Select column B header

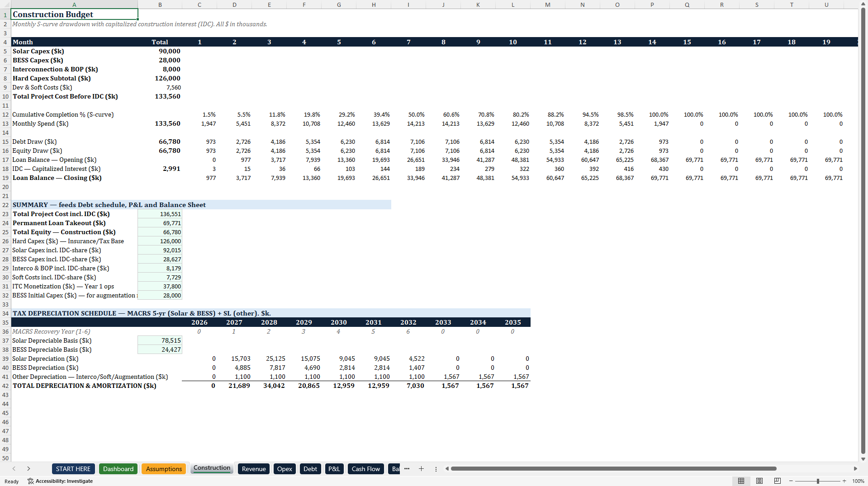click(x=160, y=5)
